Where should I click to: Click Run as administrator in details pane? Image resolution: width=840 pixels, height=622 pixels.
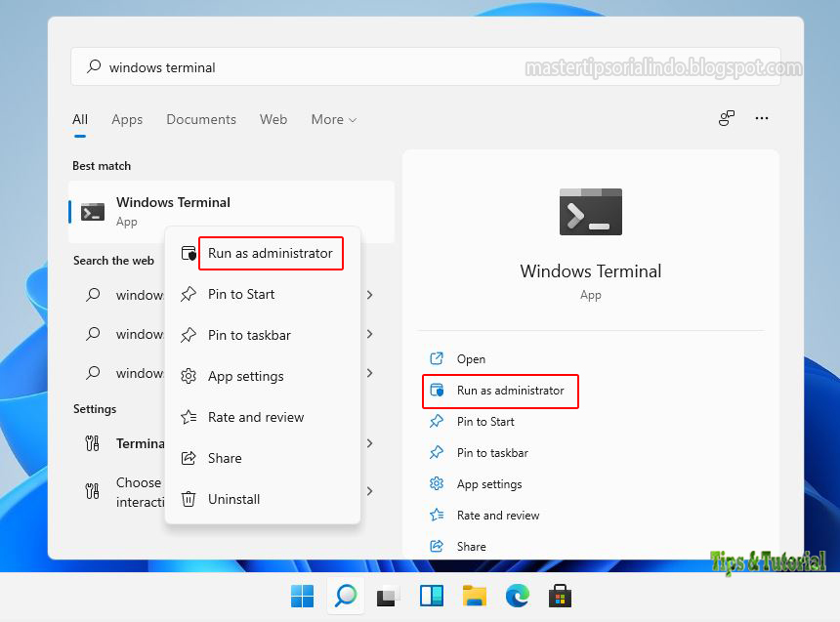510,391
